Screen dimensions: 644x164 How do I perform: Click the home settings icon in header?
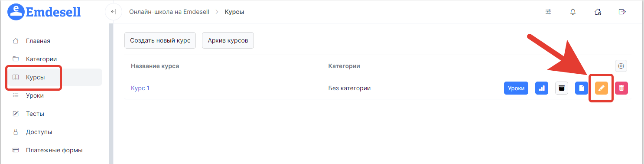point(598,12)
